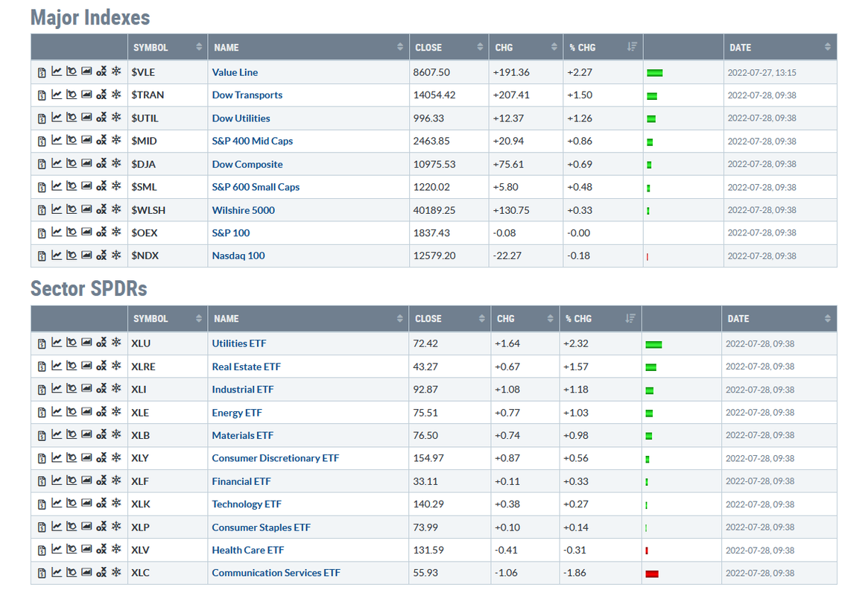Open GalleryView icon for XLE

(86, 411)
